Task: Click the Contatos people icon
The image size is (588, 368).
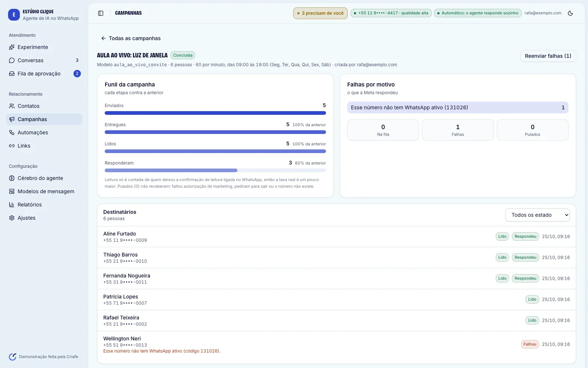Action: (x=12, y=106)
